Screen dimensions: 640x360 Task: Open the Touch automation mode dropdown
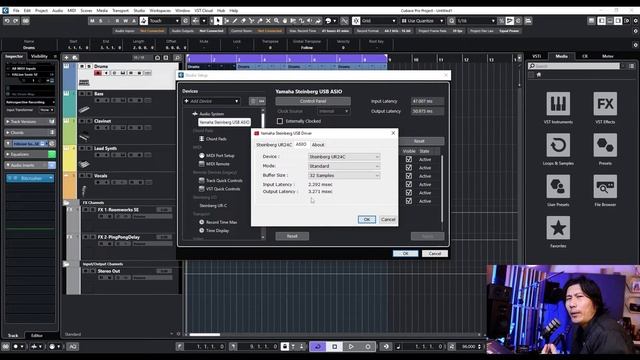pos(164,21)
